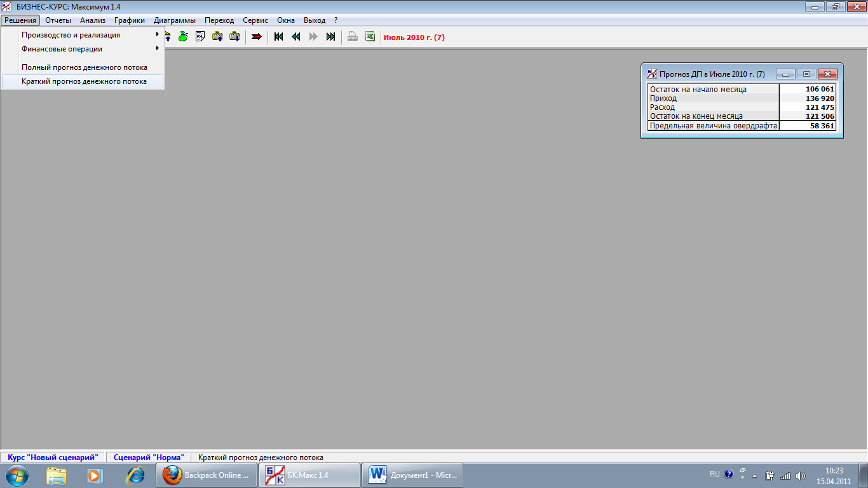Image resolution: width=868 pixels, height=488 pixels.
Task: Export to Excel toolbar icon
Action: 369,37
